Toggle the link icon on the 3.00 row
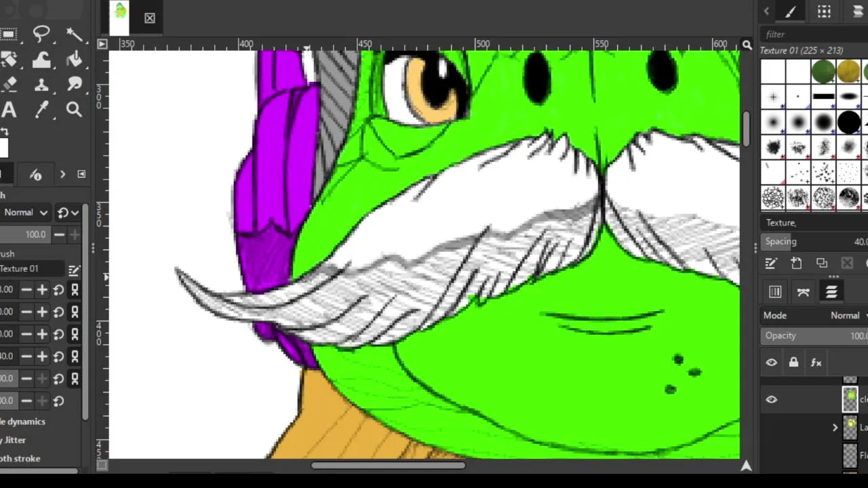This screenshot has width=868, height=488. tap(75, 290)
